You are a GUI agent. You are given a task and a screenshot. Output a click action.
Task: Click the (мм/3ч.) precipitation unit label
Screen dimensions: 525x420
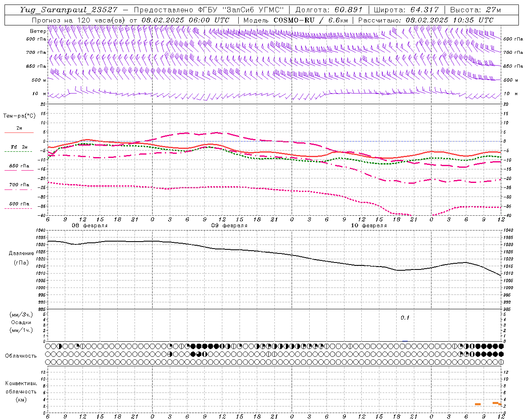[x=21, y=315]
